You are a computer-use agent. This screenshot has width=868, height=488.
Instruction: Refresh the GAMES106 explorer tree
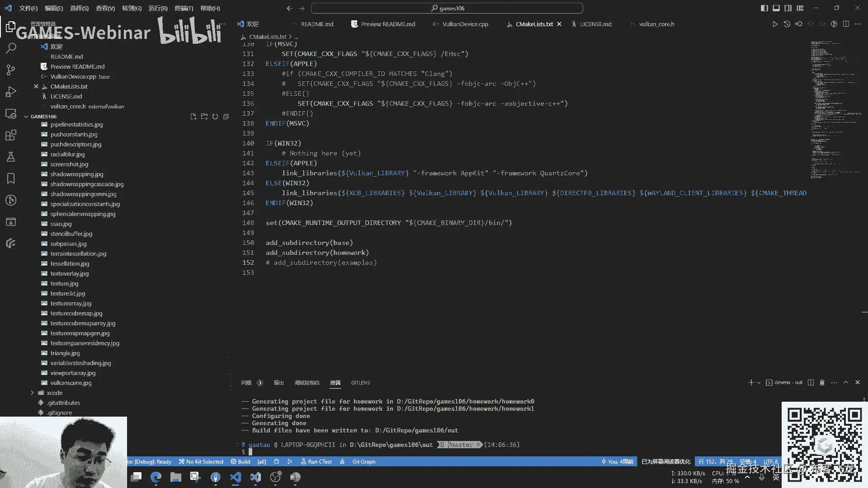215,117
